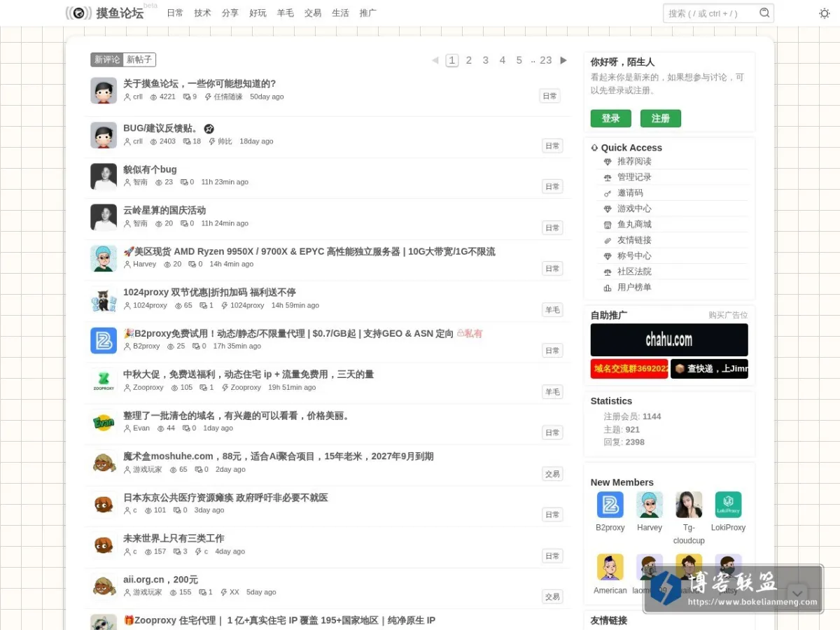Open the 日常 navigation menu
The height and width of the screenshot is (630, 840).
tap(175, 13)
